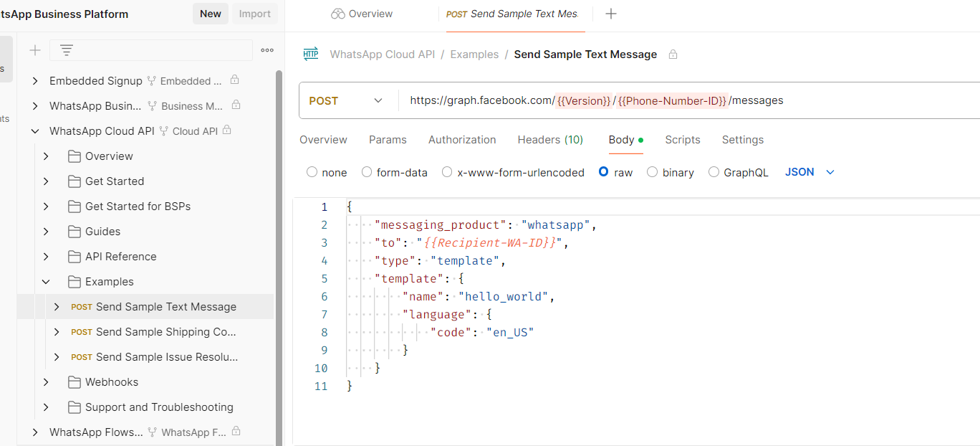Click the "en_US" code value
Image resolution: width=980 pixels, height=446 pixels.
tap(510, 333)
